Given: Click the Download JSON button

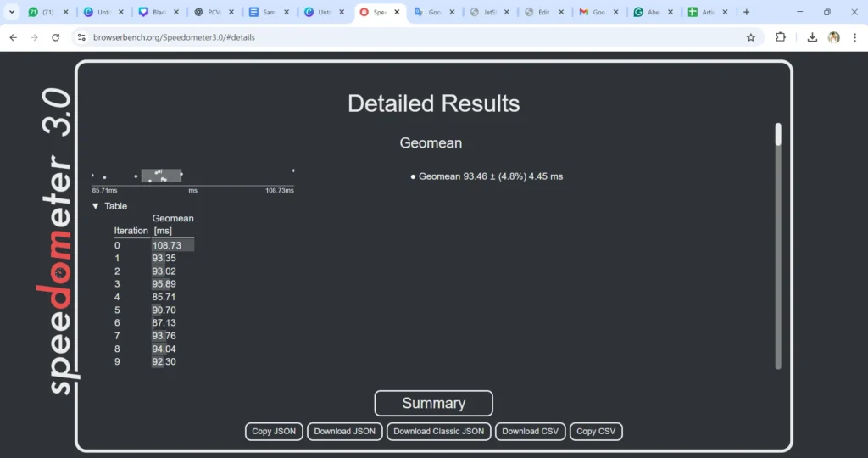Looking at the screenshot, I should (x=345, y=432).
